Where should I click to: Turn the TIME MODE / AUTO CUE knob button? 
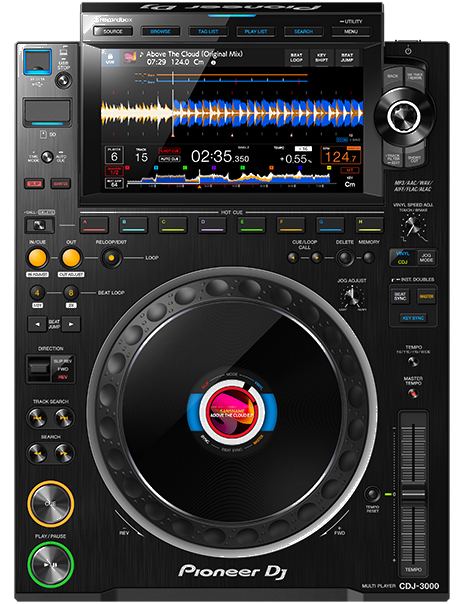(47, 157)
